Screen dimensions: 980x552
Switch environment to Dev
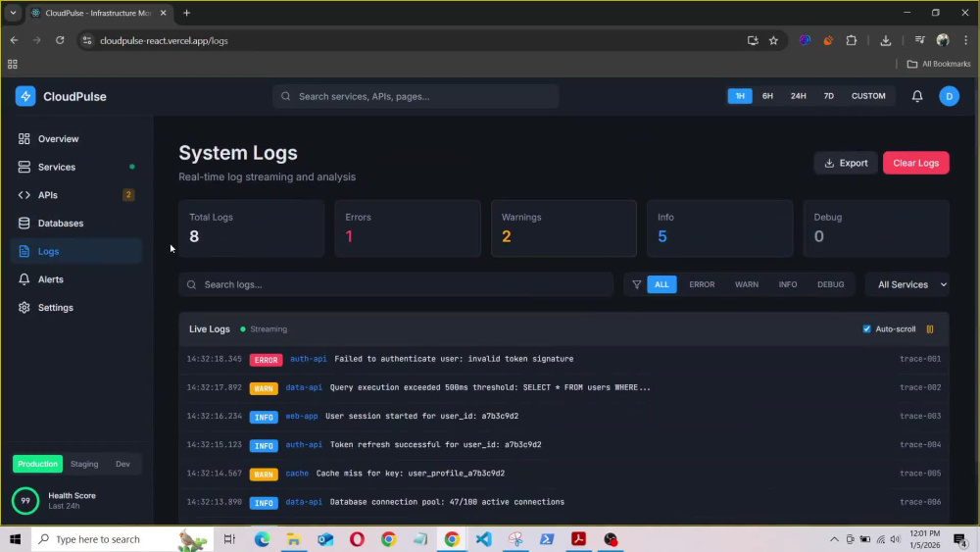[122, 464]
